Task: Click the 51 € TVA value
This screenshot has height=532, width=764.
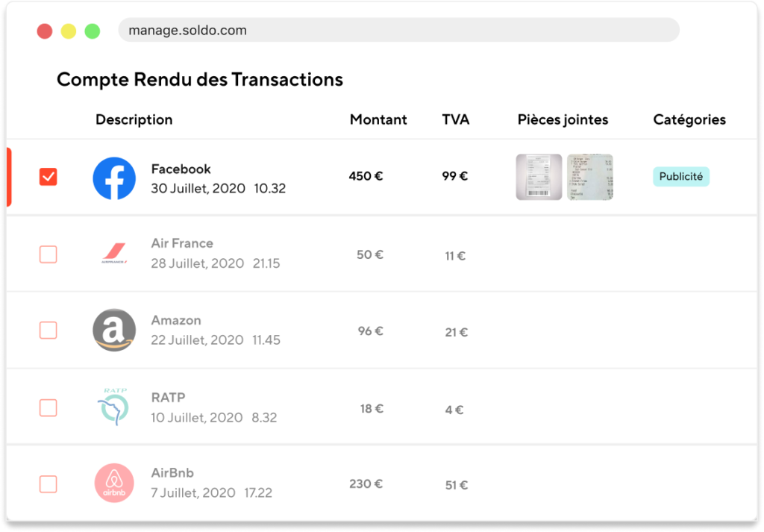Action: pyautogui.click(x=457, y=486)
